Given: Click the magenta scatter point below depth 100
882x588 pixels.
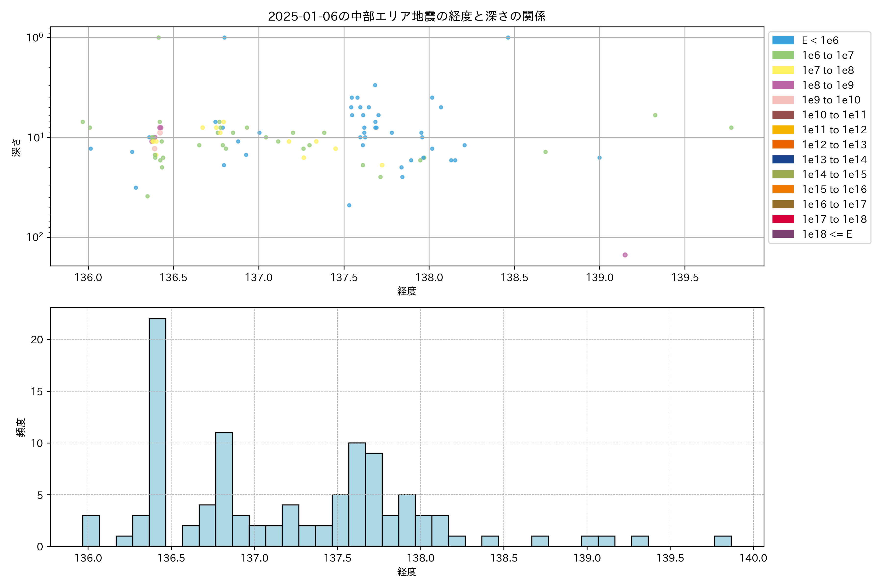Looking at the screenshot, I should pos(625,255).
